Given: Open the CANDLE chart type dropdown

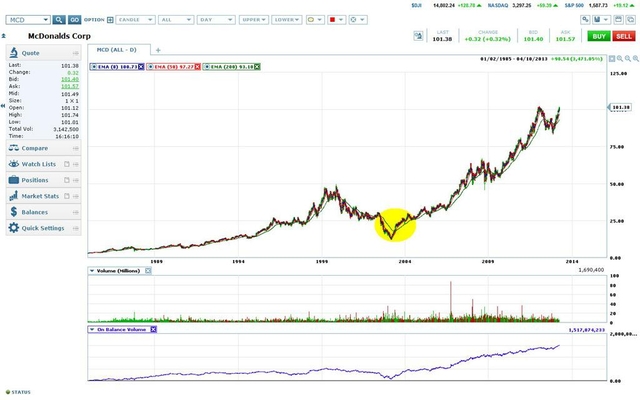Looking at the screenshot, I should click(x=135, y=20).
